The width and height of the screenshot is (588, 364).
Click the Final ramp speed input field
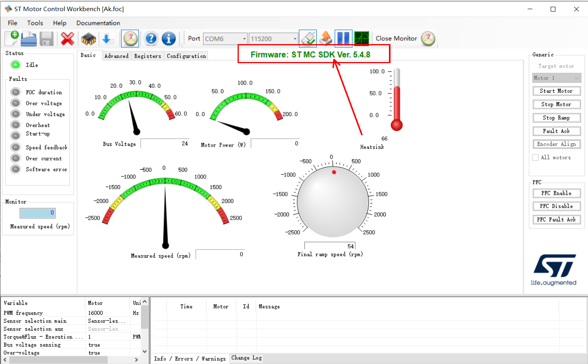[330, 246]
